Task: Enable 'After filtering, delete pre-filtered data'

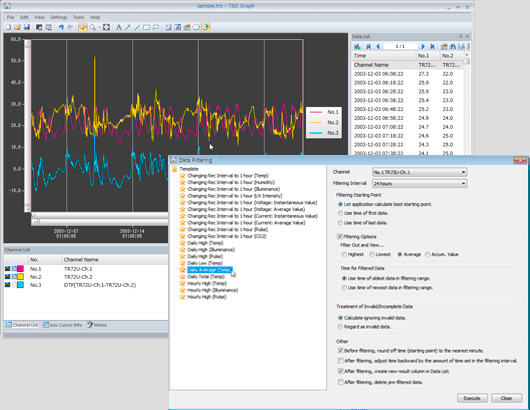Action: pos(341,382)
